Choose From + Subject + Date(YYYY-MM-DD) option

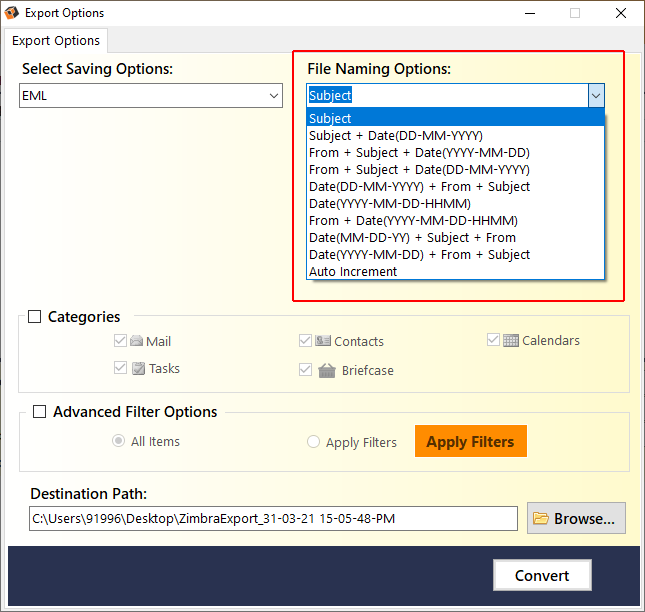[455, 153]
